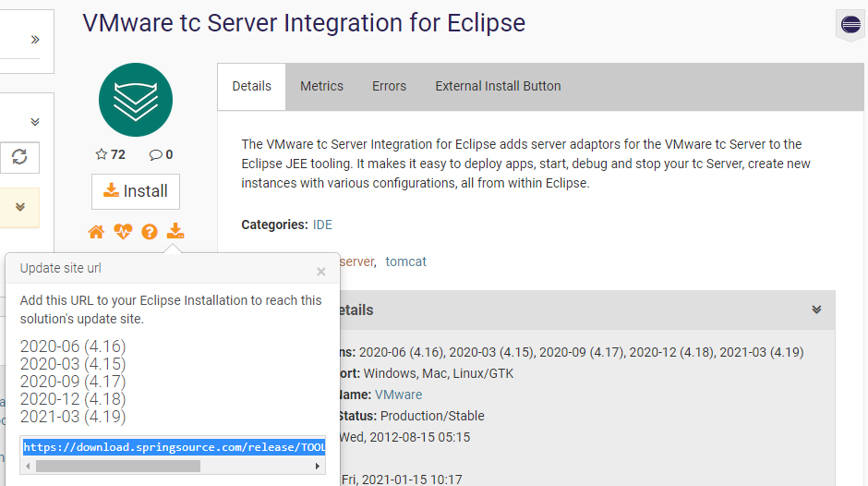Follow the server tag link
The width and height of the screenshot is (868, 486).
[x=357, y=261]
